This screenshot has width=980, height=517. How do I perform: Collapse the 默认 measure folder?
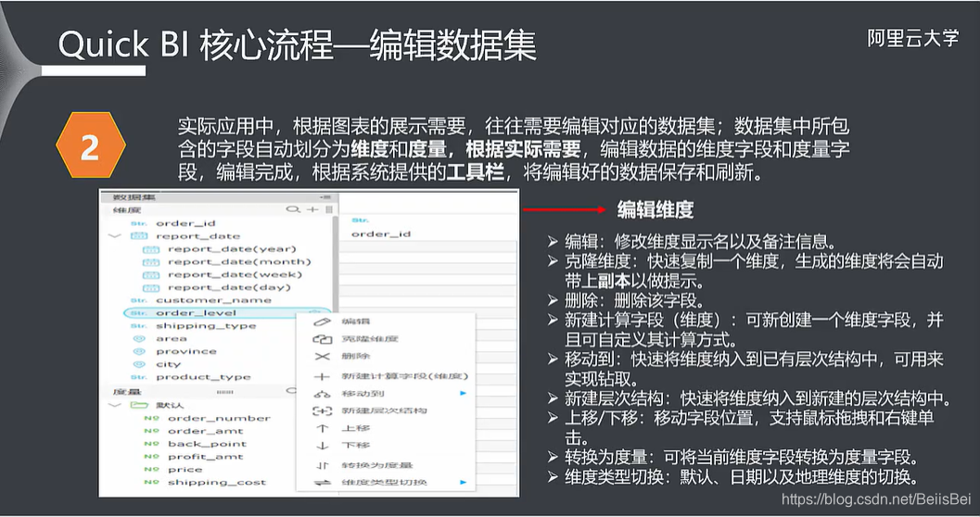tap(114, 405)
